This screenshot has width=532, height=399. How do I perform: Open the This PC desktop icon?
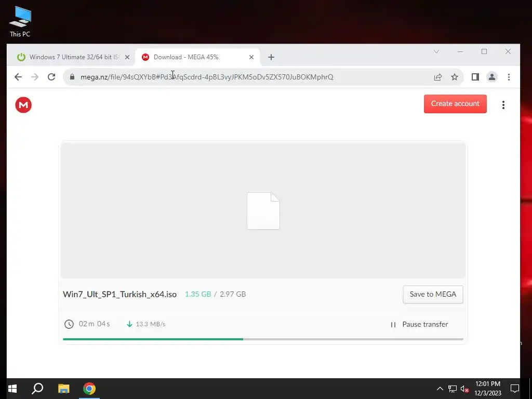tap(20, 22)
